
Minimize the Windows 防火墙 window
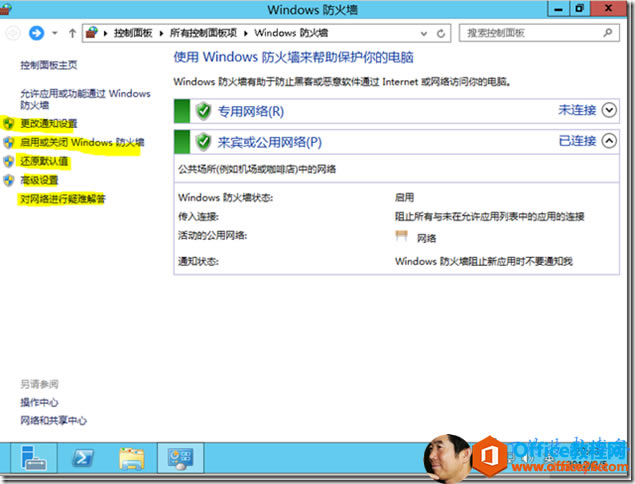558,9
